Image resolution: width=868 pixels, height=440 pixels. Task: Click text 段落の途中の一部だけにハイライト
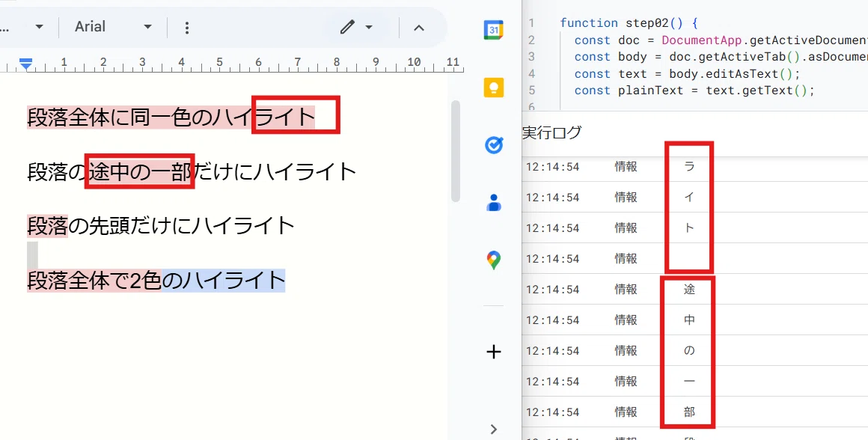(192, 171)
